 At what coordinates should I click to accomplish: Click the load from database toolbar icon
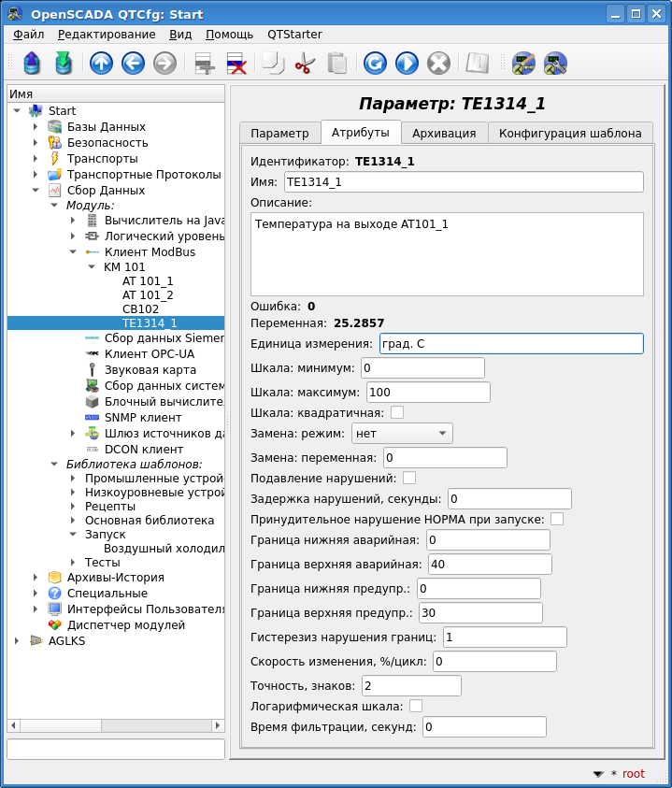[33, 64]
